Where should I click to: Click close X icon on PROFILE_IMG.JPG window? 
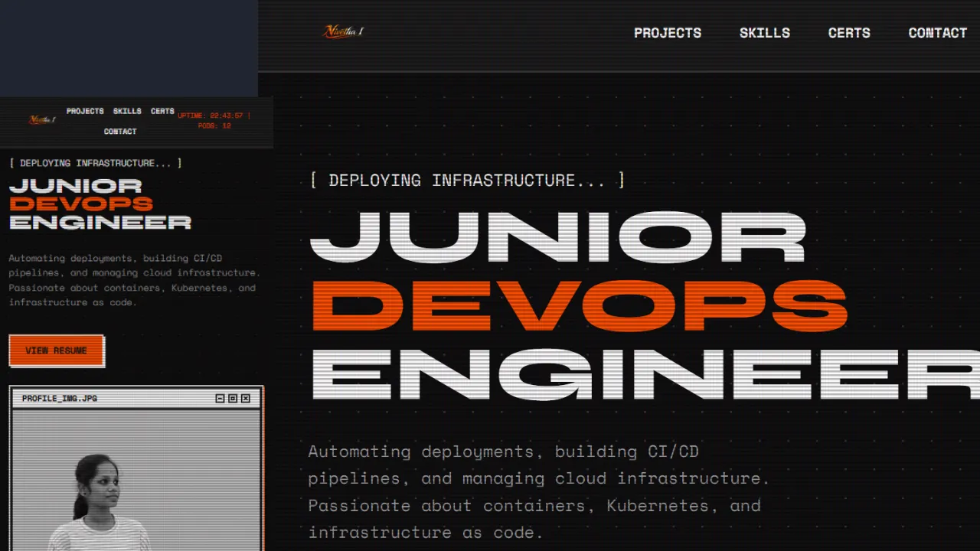[x=246, y=399]
